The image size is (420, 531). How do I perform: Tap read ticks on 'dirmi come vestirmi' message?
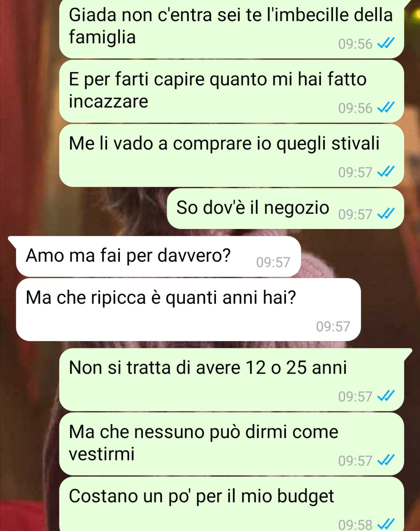[x=386, y=460]
